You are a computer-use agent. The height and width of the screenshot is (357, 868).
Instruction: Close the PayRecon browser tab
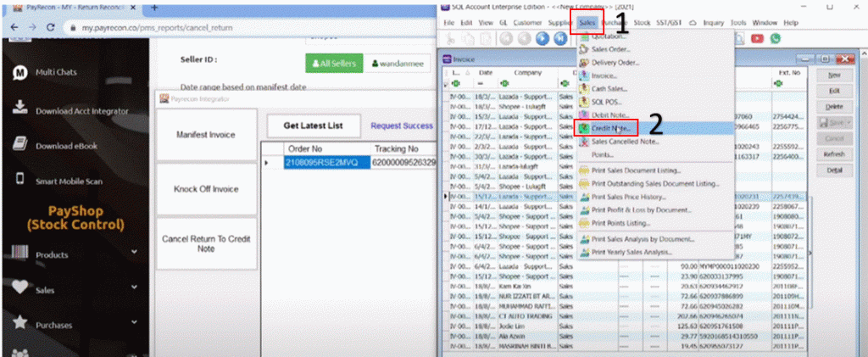135,8
